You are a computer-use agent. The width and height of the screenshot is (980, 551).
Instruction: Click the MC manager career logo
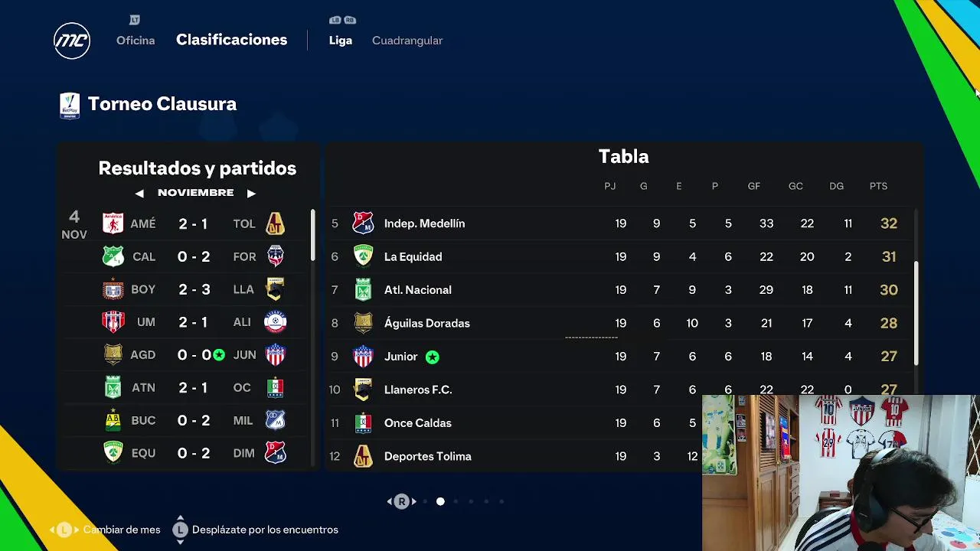[x=72, y=41]
